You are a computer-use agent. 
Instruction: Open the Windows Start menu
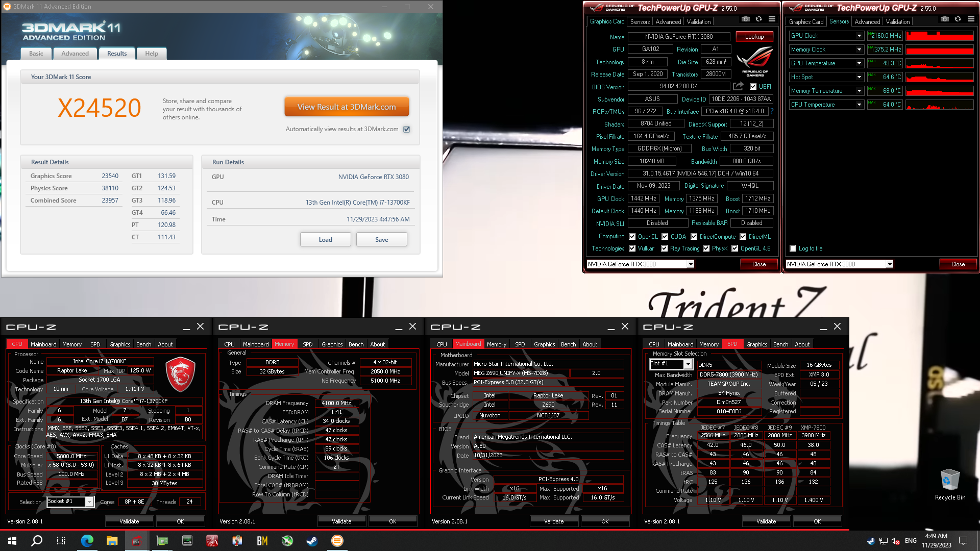click(x=12, y=541)
